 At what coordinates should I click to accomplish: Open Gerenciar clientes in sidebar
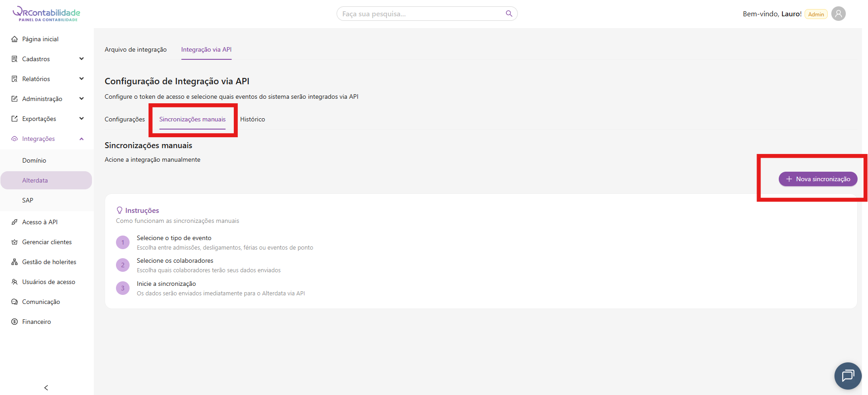[x=47, y=242]
